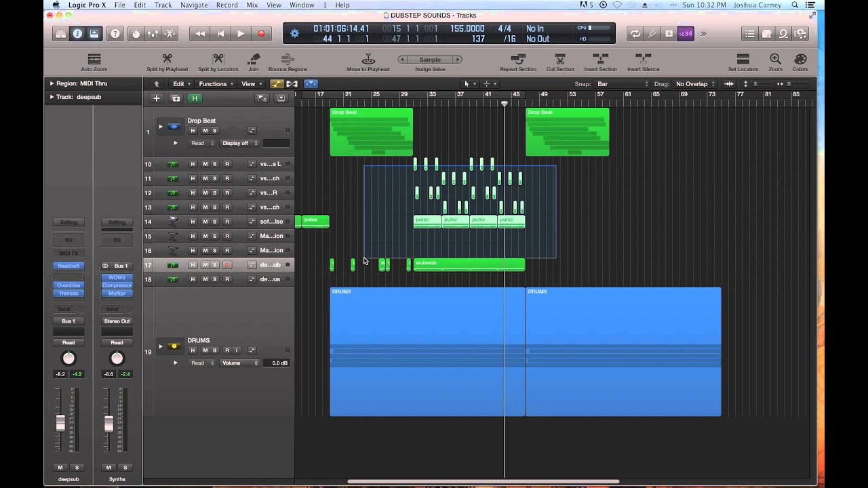Click the Reaktor6 instrument slot
868x488 pixels.
(x=68, y=266)
